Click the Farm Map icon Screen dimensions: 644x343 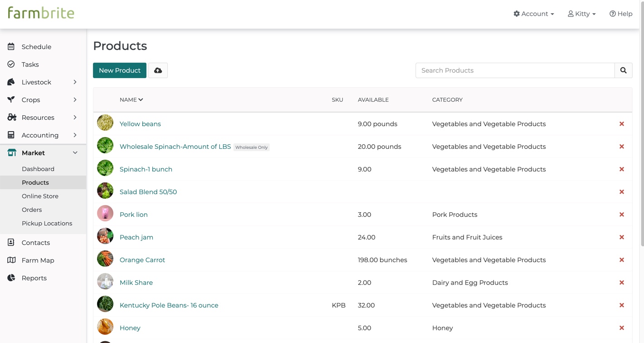pos(11,260)
